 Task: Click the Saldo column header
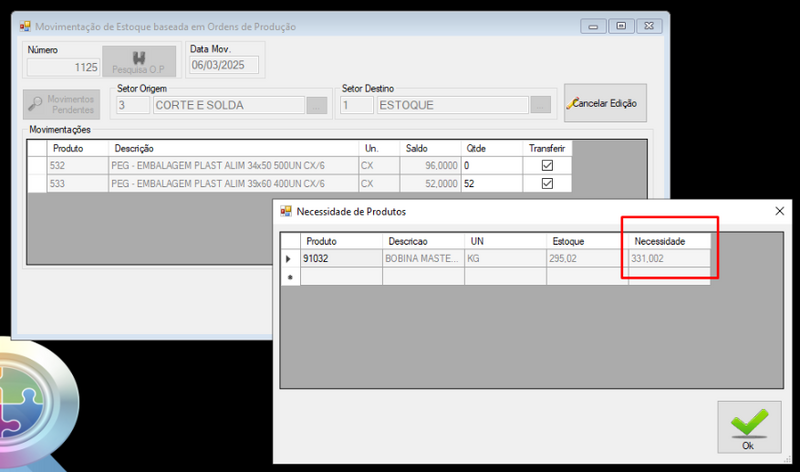tap(430, 148)
